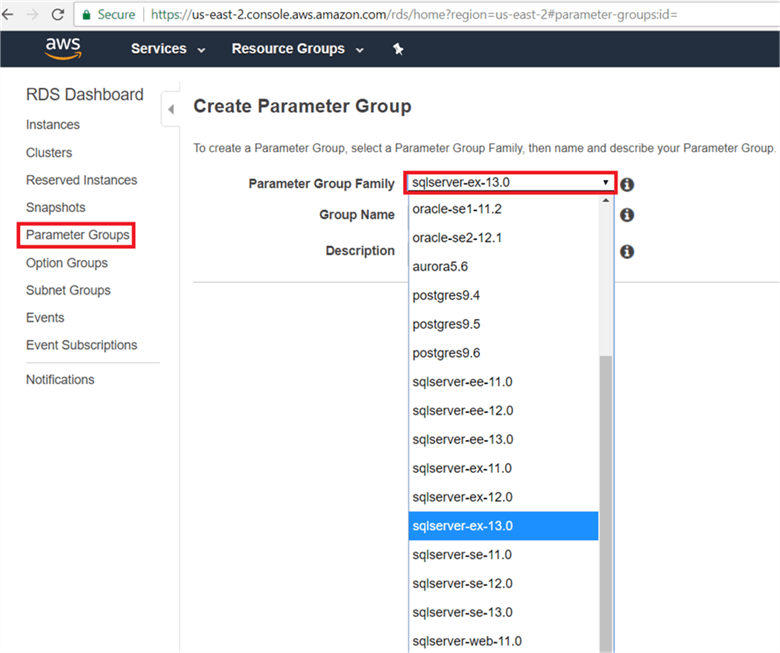
Task: Pick postgres9.6 in dropdown list
Action: click(x=503, y=353)
